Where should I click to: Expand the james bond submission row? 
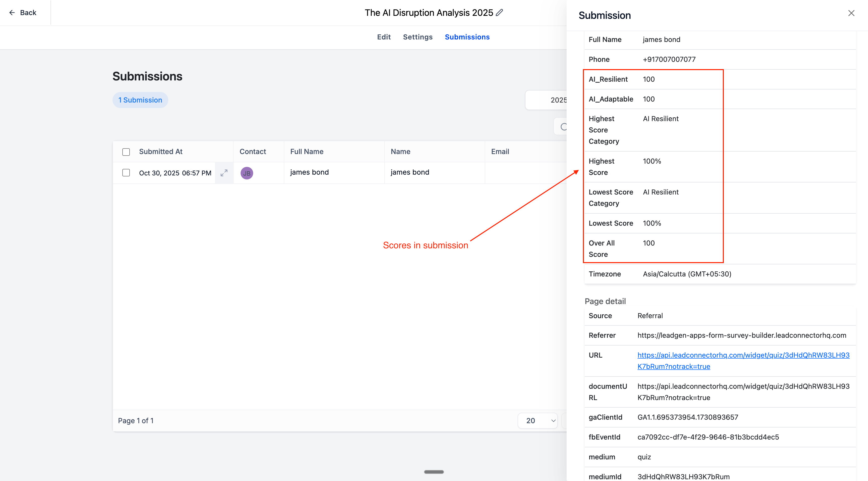point(224,173)
